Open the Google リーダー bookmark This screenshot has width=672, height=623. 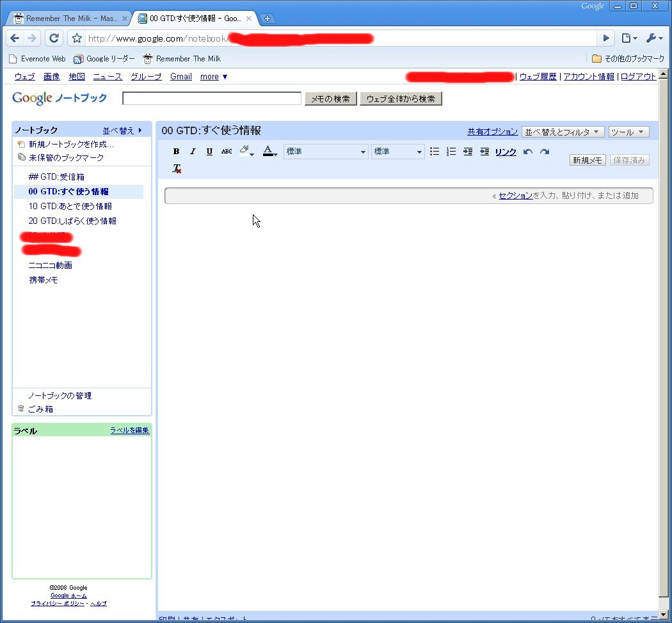pyautogui.click(x=104, y=59)
